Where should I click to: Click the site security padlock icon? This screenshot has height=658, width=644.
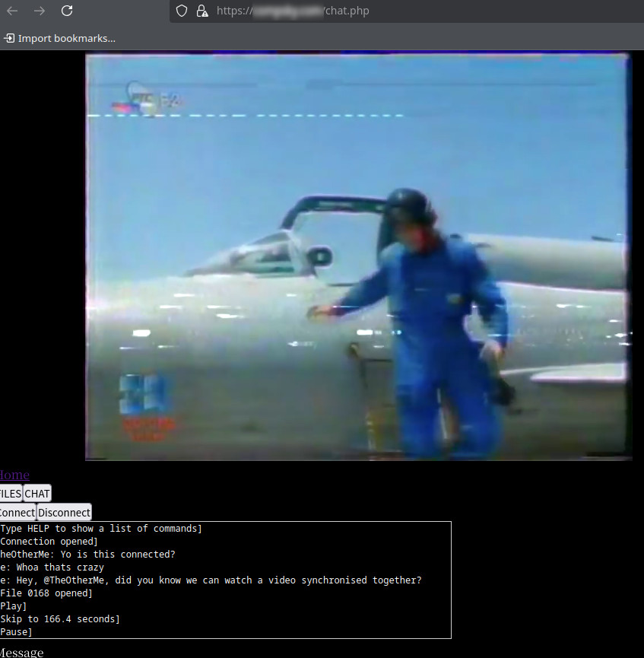(201, 11)
